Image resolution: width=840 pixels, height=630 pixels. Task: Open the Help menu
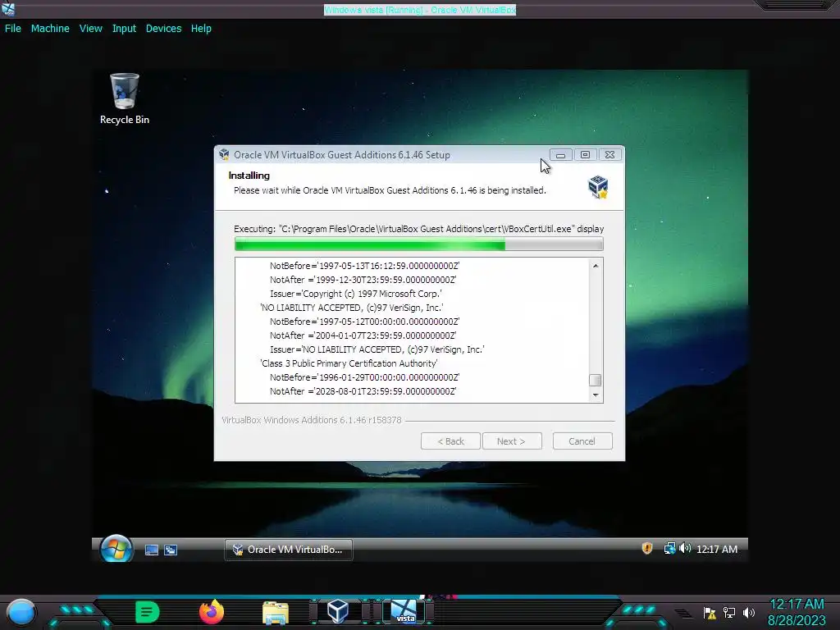[x=201, y=29]
